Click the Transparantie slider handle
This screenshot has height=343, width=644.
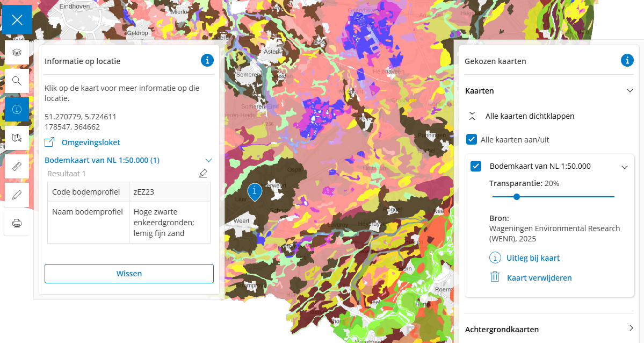pyautogui.click(x=517, y=197)
